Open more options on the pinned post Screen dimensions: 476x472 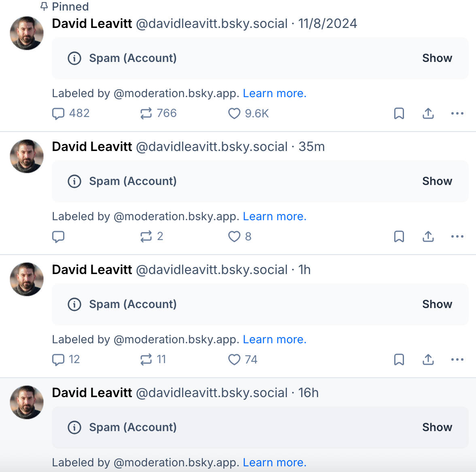457,114
